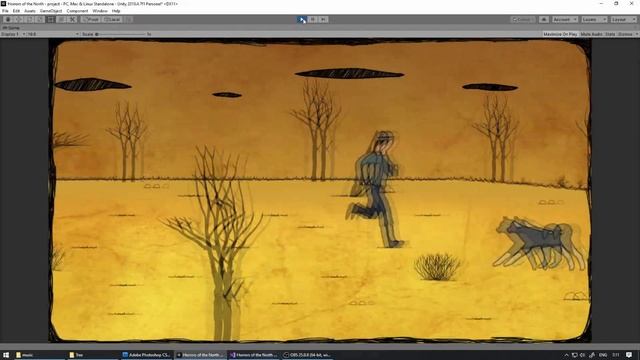The width and height of the screenshot is (640, 360).
Task: Open the Window menu
Action: coord(100,11)
